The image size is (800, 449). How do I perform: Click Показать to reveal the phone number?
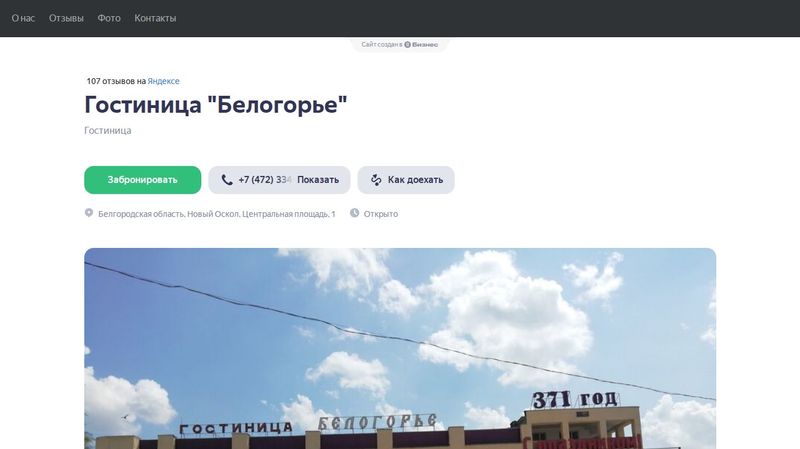click(x=318, y=180)
